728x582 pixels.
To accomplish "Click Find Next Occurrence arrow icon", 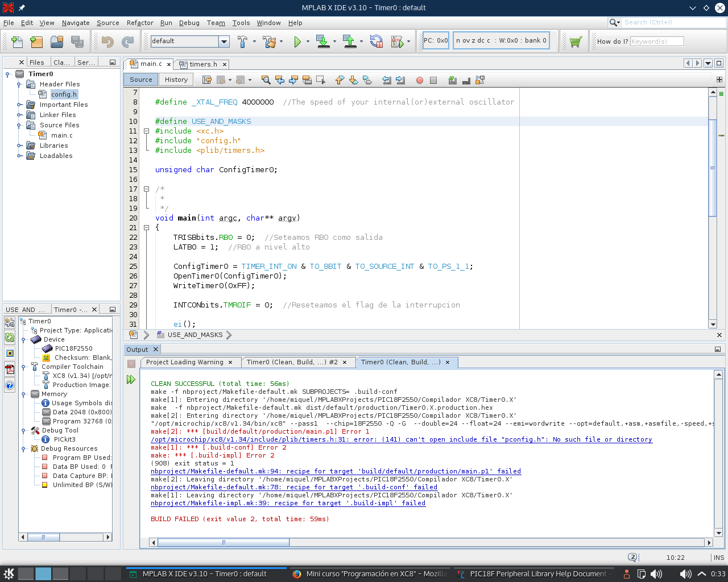I will click(293, 80).
